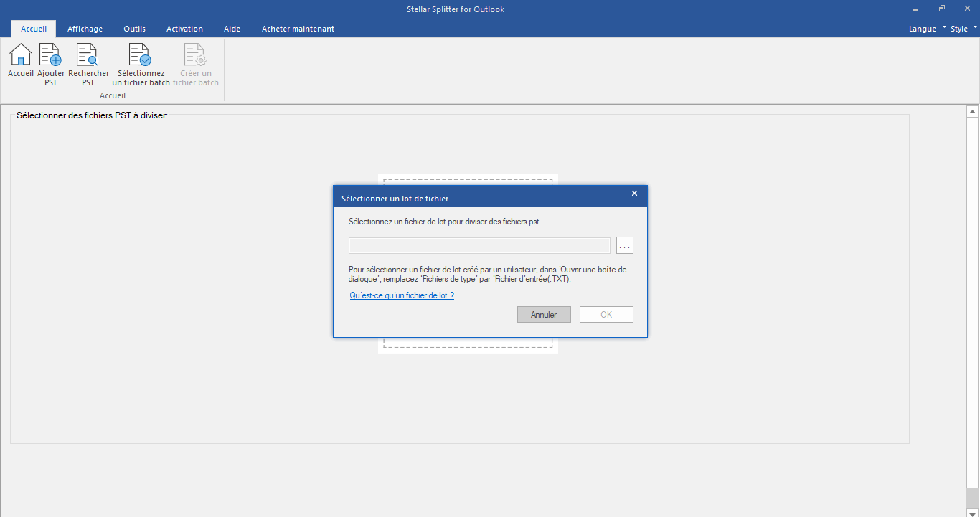The height and width of the screenshot is (517, 980).
Task: Expand the Style dropdown
Action: (963, 29)
